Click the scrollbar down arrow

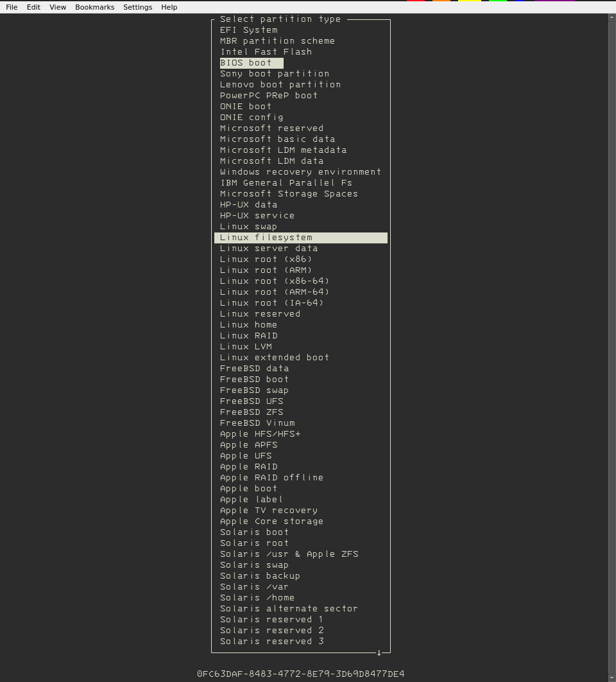[x=612, y=678]
